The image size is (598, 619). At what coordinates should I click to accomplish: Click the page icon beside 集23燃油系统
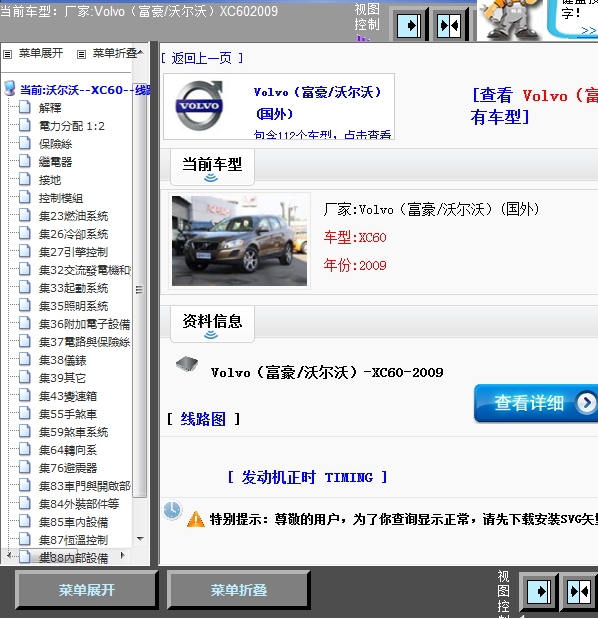click(25, 215)
